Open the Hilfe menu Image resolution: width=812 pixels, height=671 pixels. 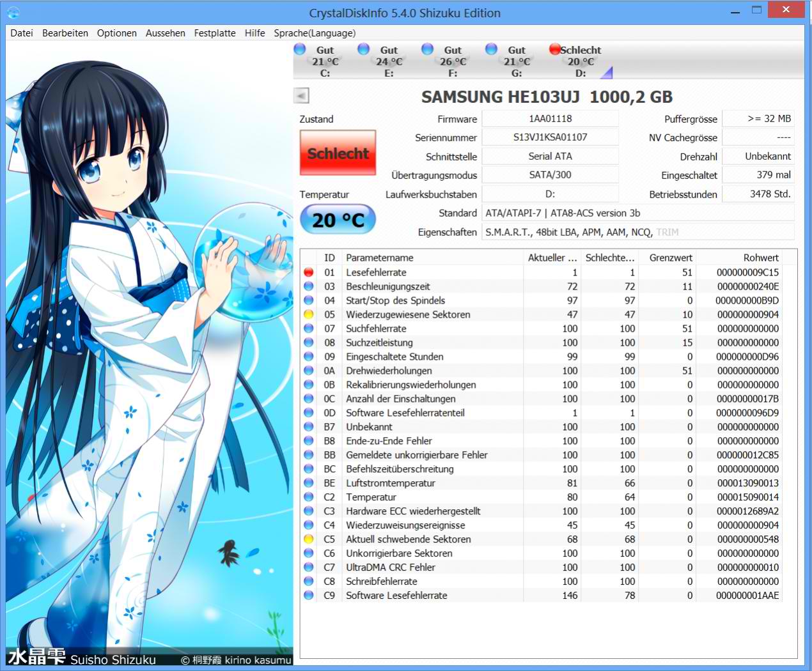tap(254, 33)
